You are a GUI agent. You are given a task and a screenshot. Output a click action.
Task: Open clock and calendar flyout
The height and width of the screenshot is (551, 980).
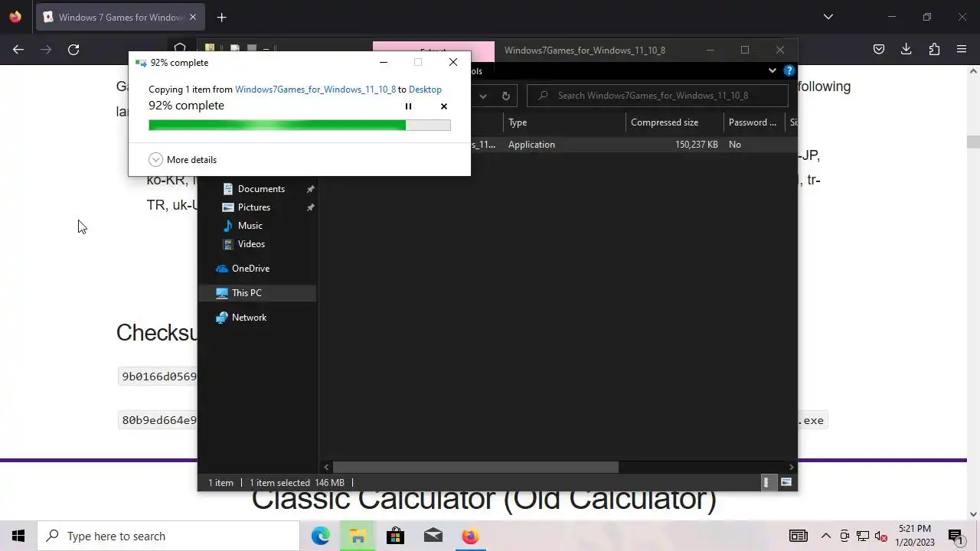coord(914,536)
